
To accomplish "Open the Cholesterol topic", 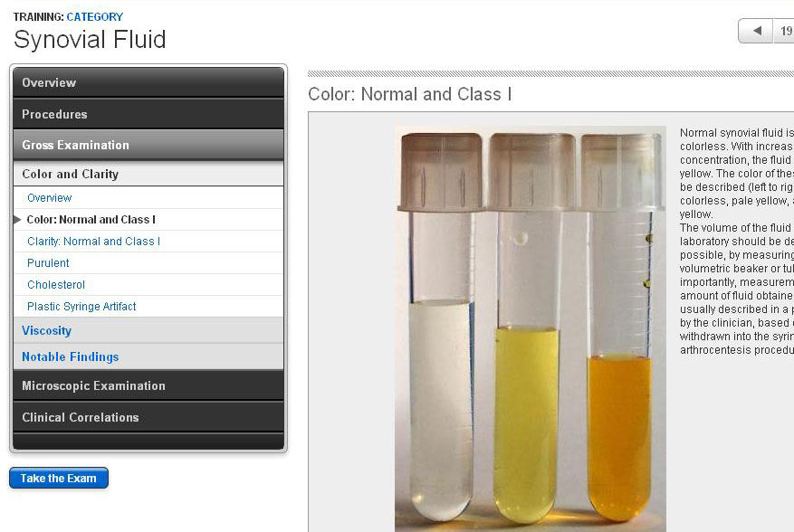I will (x=56, y=285).
